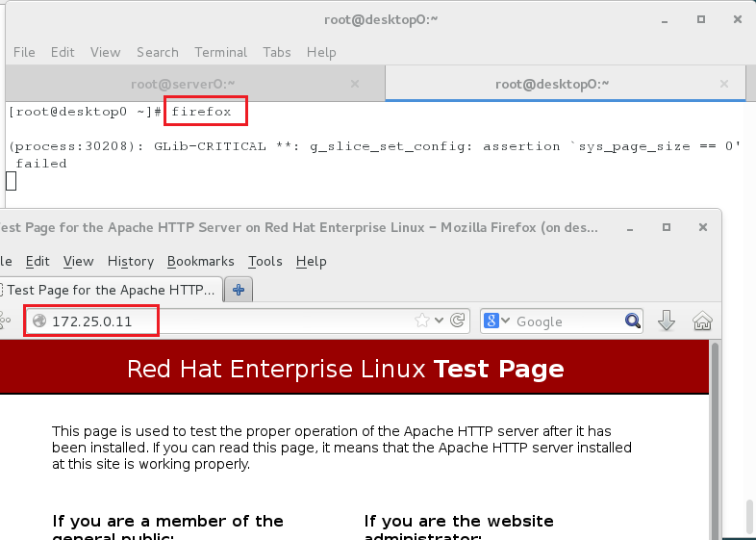756x540 pixels.
Task: Close the Firefox window
Action: (x=703, y=227)
